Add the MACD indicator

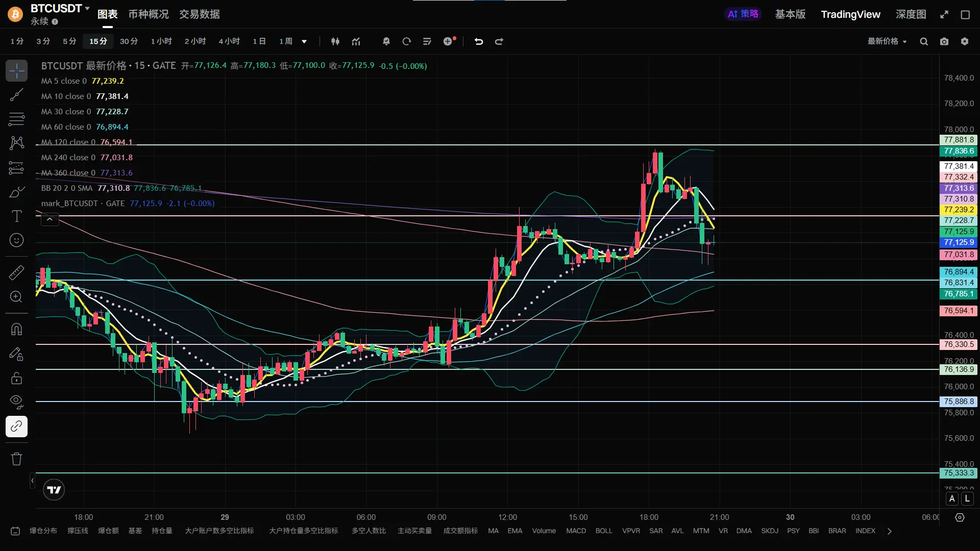[x=576, y=531]
